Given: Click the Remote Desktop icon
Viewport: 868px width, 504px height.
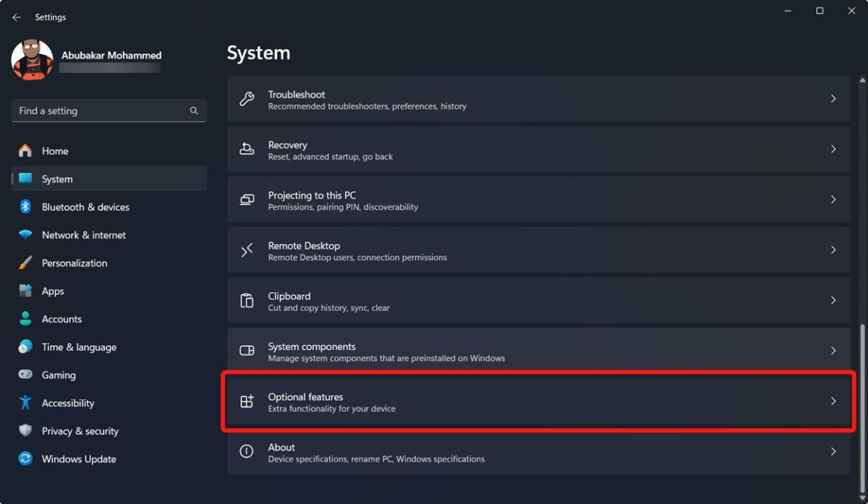Looking at the screenshot, I should point(248,250).
